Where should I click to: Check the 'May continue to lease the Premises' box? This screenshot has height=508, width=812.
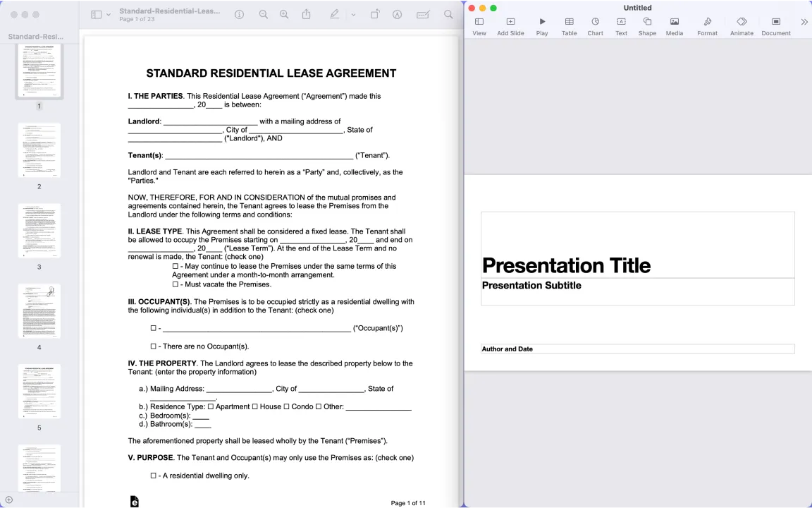(175, 267)
